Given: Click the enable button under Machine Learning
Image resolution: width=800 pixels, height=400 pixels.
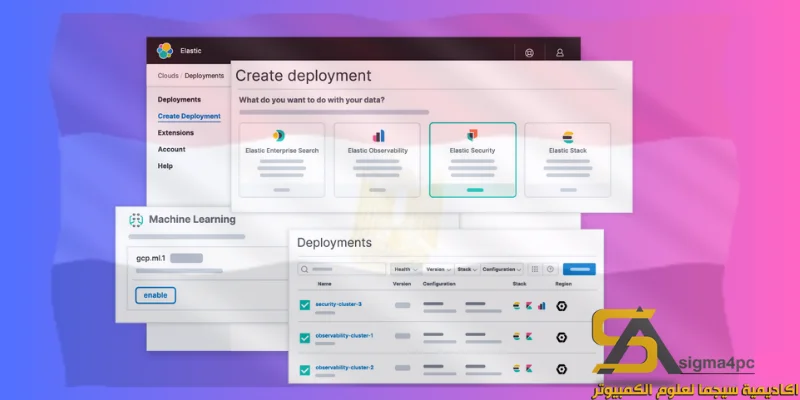Looking at the screenshot, I should click(156, 295).
